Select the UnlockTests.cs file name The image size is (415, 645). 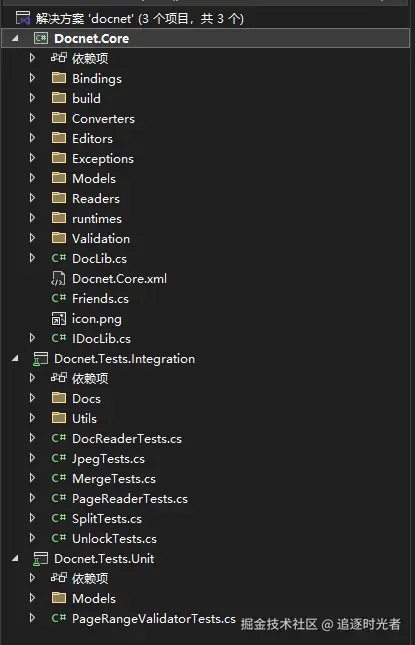[114, 538]
